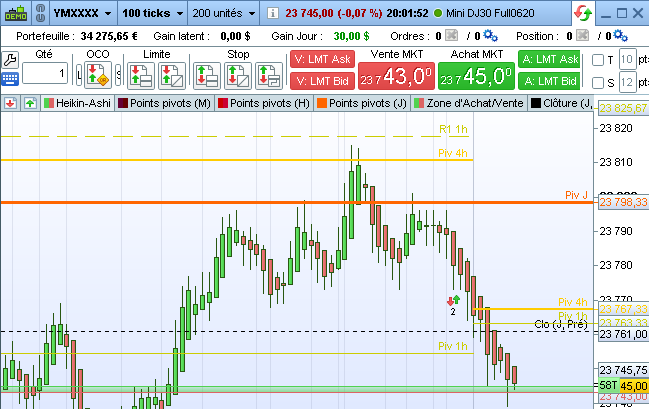This screenshot has height=409, width=649.
Task: Click the trade arrows marker labeled 2
Action: 453,305
